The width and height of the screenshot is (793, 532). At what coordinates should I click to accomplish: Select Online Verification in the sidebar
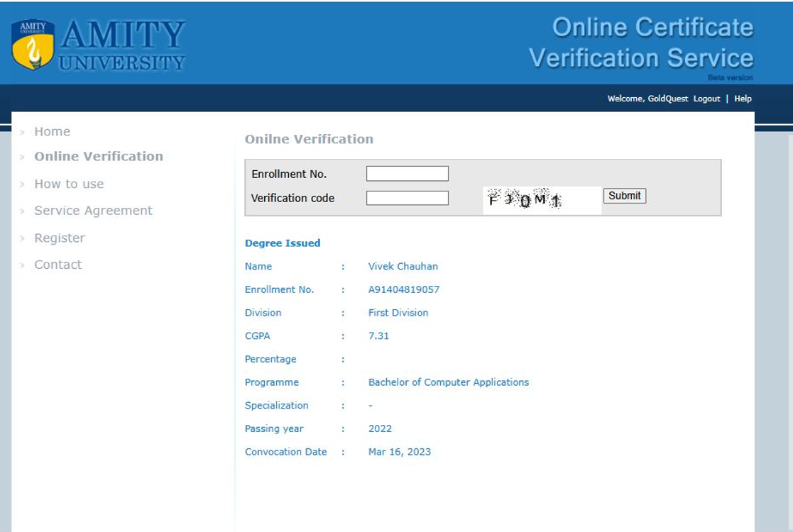point(99,156)
